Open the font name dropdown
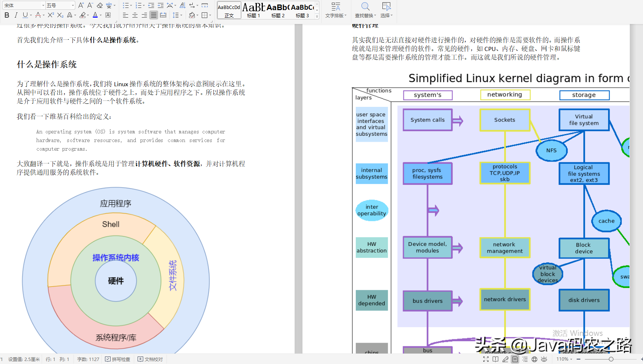Viewport: 643px width, 364px height. [43, 5]
